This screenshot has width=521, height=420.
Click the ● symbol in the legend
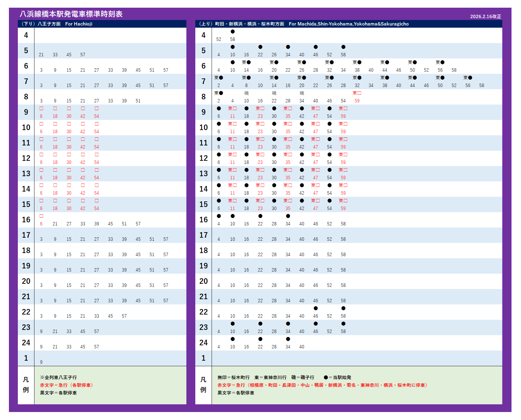(x=326, y=378)
